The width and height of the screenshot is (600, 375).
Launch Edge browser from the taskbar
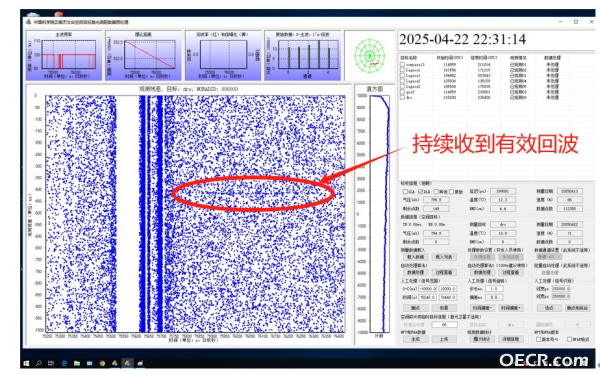(64, 363)
